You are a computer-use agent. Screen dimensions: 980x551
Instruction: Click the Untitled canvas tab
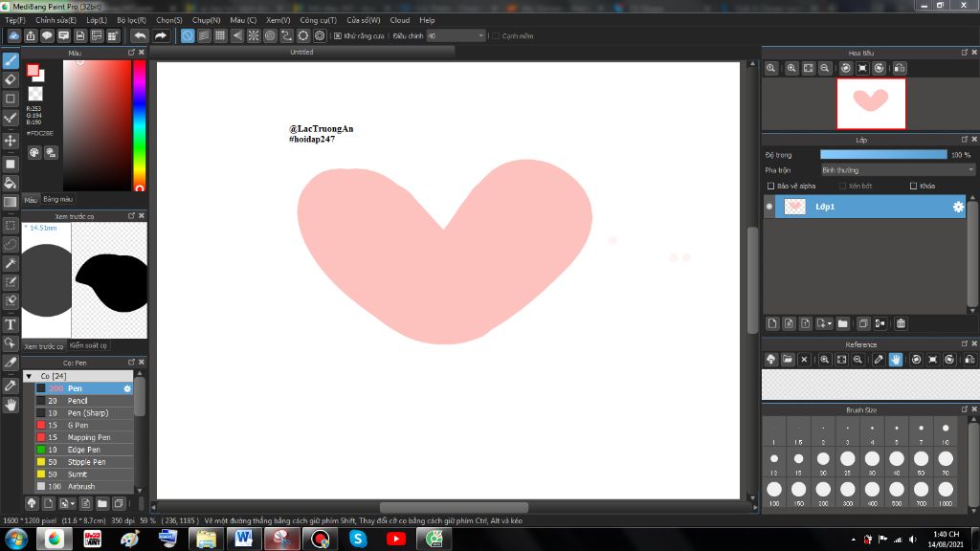[301, 53]
